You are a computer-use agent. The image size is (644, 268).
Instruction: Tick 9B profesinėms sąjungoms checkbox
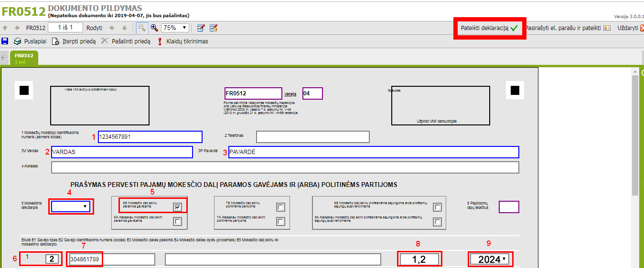pos(437,207)
